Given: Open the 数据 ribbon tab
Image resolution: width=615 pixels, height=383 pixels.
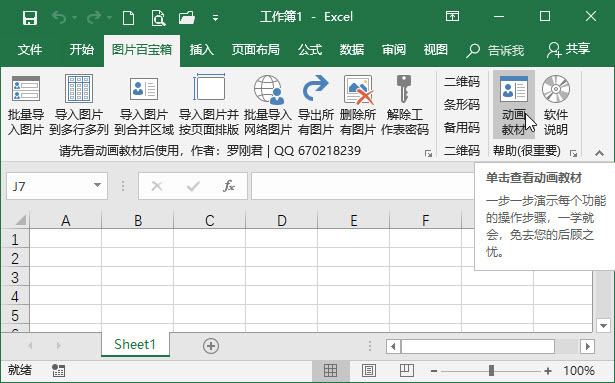Looking at the screenshot, I should [351, 50].
